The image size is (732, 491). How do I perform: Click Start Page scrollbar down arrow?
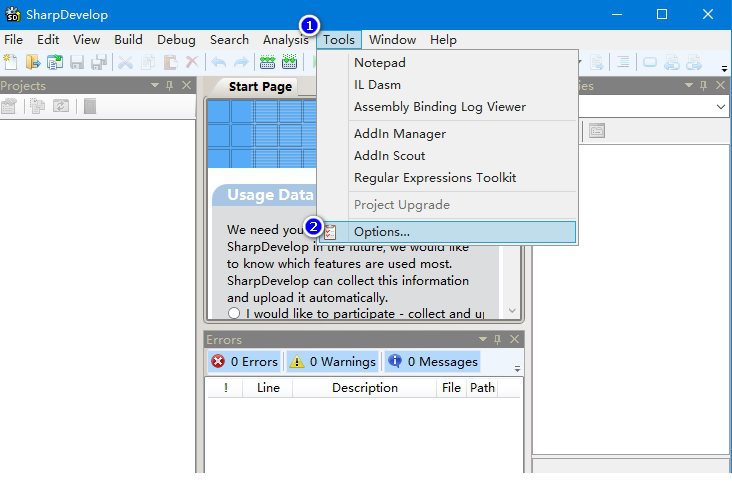[512, 310]
